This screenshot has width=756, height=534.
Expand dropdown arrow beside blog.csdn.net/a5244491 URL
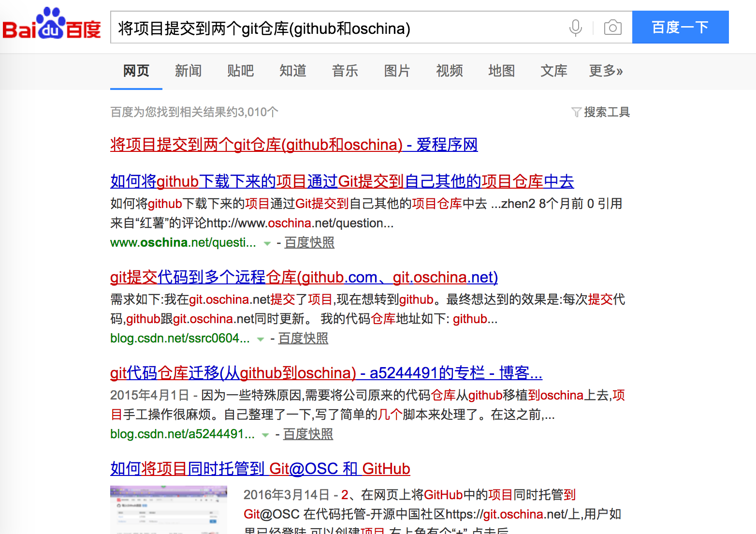click(265, 435)
